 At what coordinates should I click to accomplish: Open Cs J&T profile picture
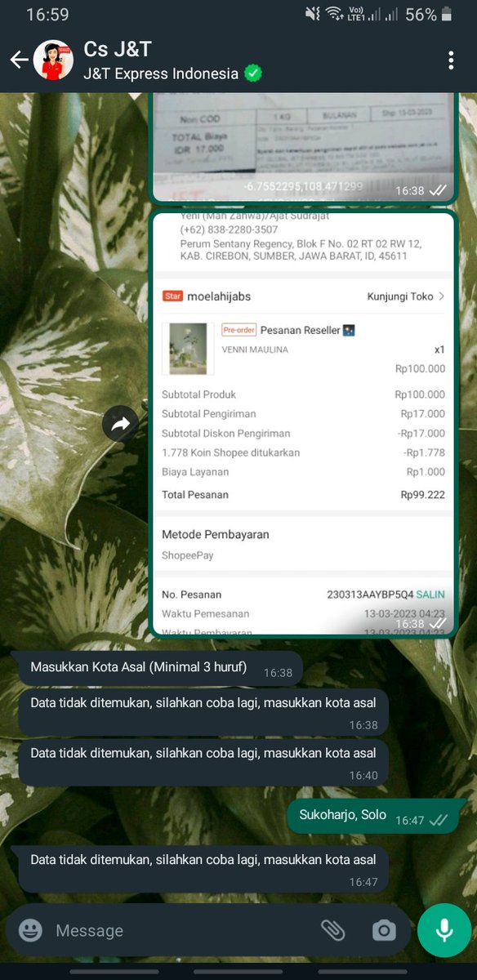click(x=54, y=60)
